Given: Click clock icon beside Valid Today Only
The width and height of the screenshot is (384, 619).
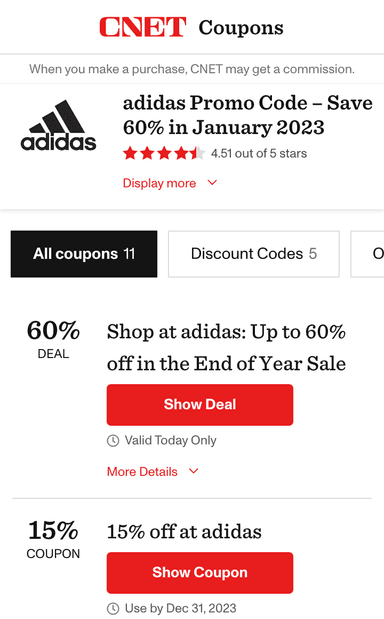Looking at the screenshot, I should tap(113, 440).
